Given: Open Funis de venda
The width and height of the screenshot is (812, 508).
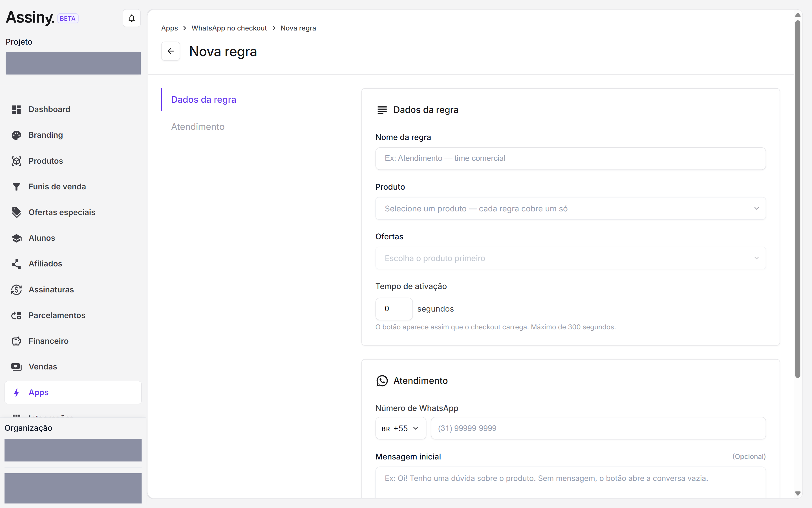Looking at the screenshot, I should (x=73, y=187).
